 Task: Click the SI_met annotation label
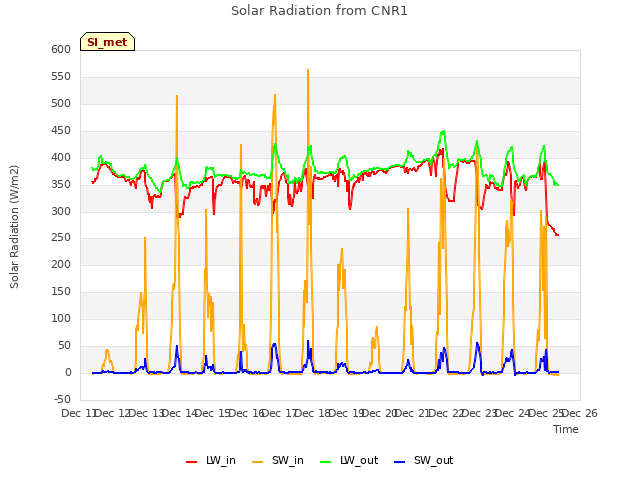(x=107, y=42)
